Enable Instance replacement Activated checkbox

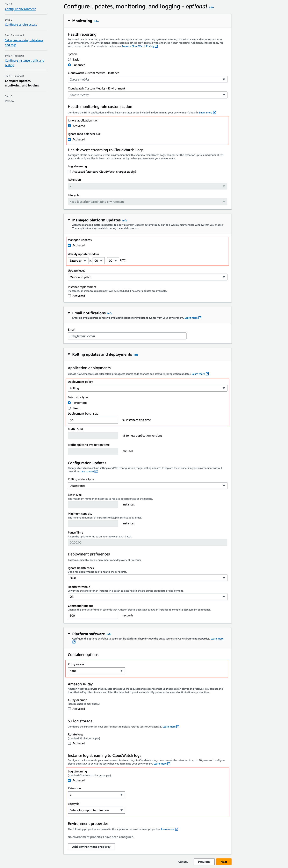coord(69,296)
